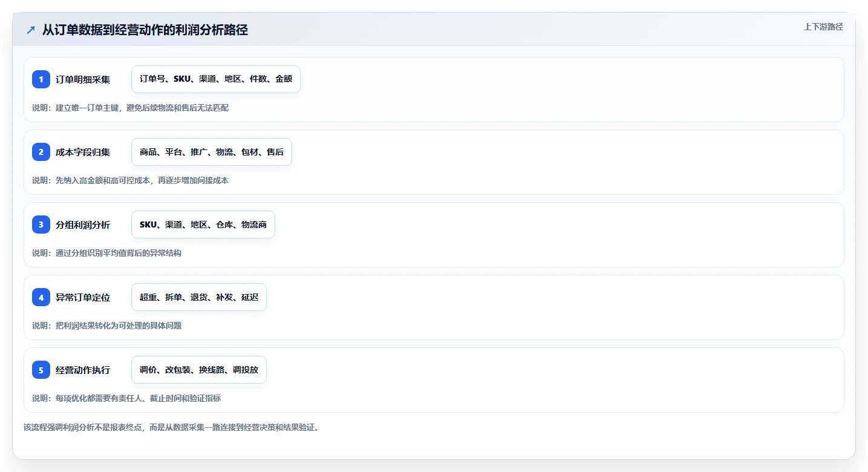This screenshot has width=868, height=472.
Task: Select step number 4 badge
Action: click(41, 297)
